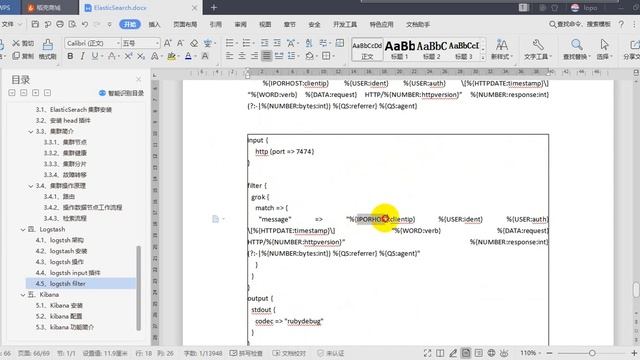Image resolution: width=640 pixels, height=360 pixels.
Task: Switch to 开发工具 ribbon tab
Action: pyautogui.click(x=345, y=24)
